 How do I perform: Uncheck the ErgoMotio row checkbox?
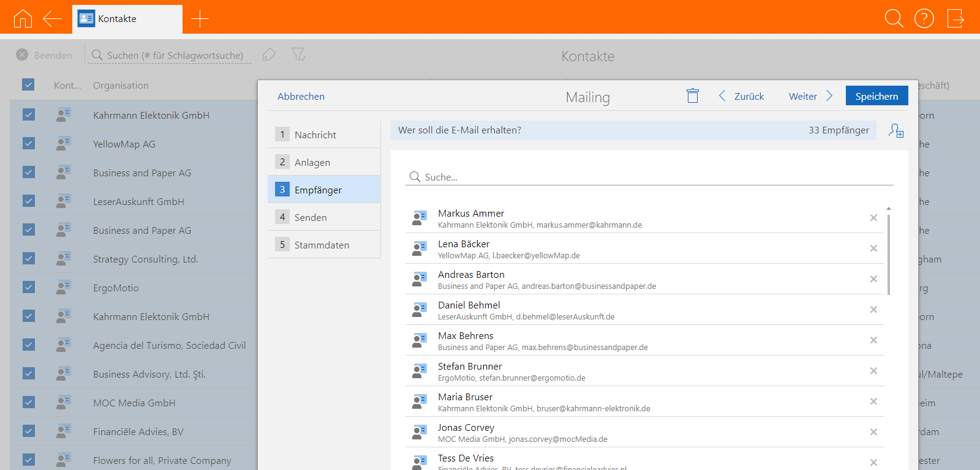(x=28, y=287)
